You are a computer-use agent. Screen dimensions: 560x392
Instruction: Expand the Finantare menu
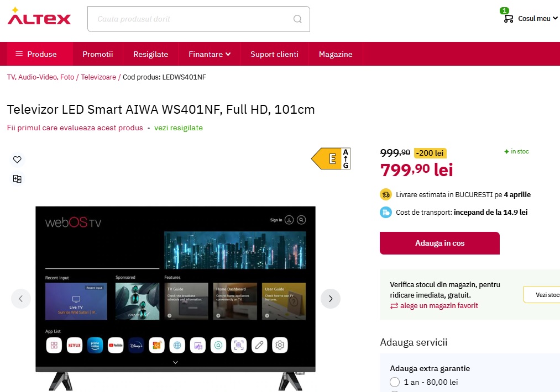(210, 54)
